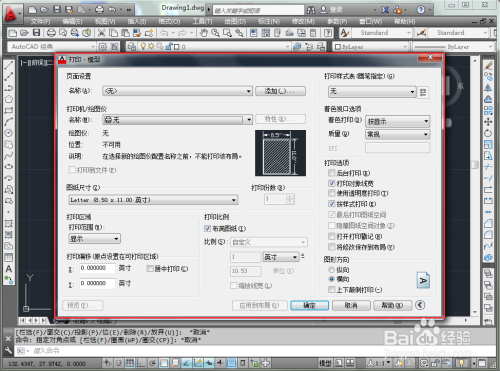Collapse plot dialog with round arrow button
Screen dimensions: 500x371
tap(420, 305)
